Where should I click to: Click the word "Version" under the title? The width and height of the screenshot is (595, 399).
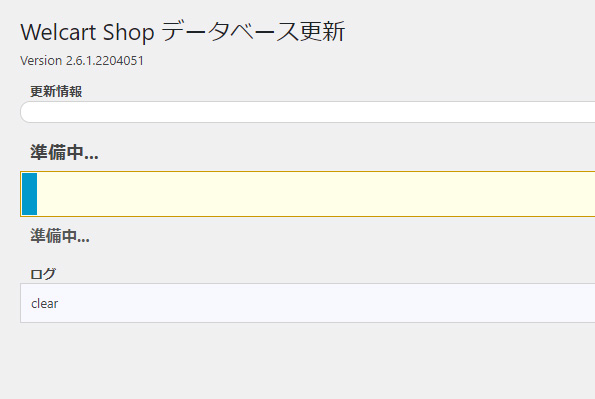point(41,61)
